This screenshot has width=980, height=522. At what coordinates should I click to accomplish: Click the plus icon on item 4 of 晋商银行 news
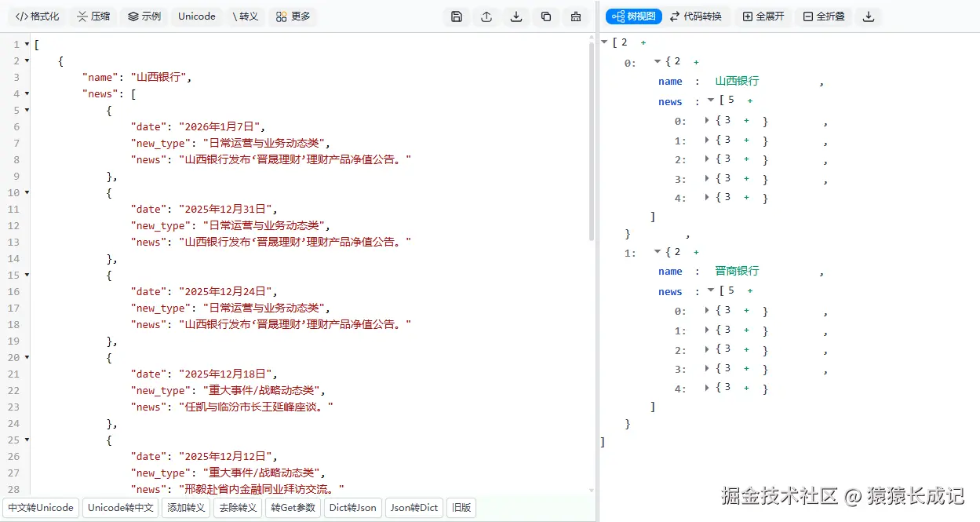[x=746, y=388]
